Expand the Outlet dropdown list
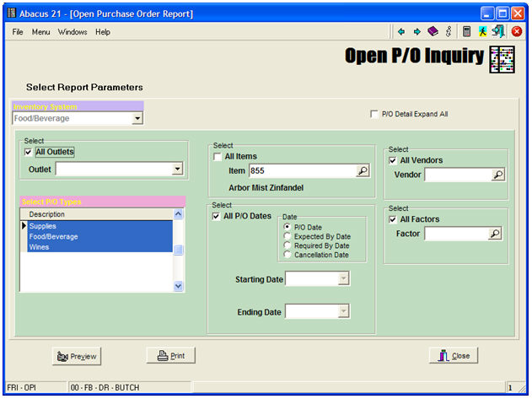The width and height of the screenshot is (532, 399). pyautogui.click(x=177, y=169)
